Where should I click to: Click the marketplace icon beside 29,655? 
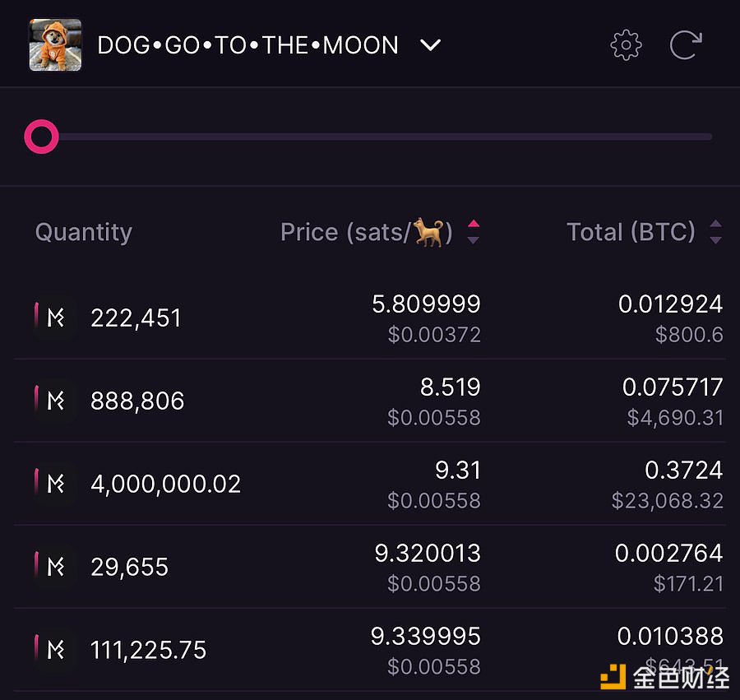pyautogui.click(x=55, y=567)
